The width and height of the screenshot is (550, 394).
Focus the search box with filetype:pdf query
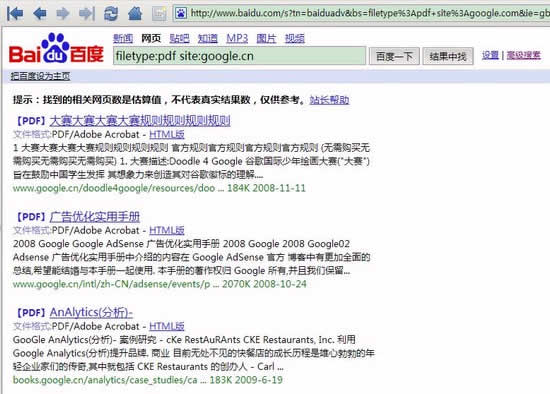[x=239, y=56]
